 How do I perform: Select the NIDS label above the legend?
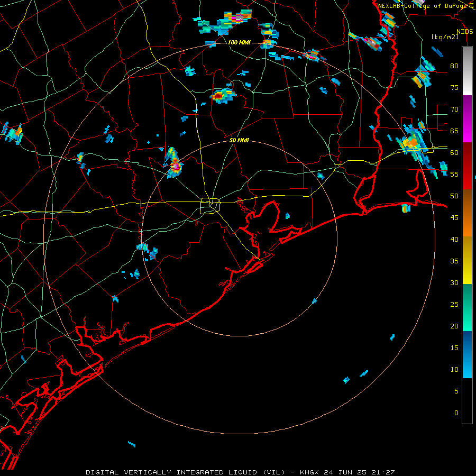pyautogui.click(x=464, y=32)
